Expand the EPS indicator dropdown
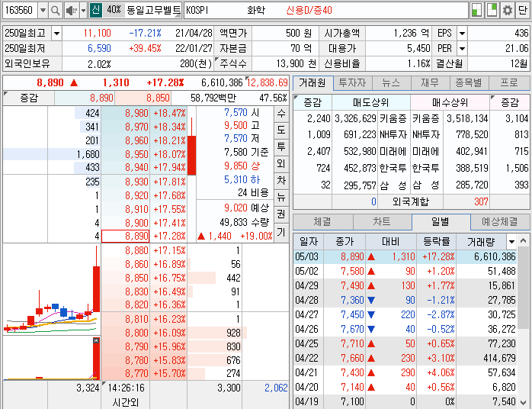Viewport: 532px width, 409px height. point(462,34)
